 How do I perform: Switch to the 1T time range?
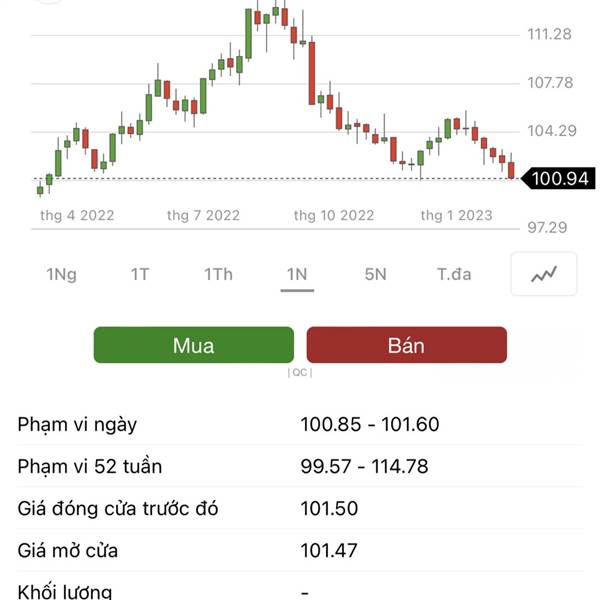tap(140, 274)
